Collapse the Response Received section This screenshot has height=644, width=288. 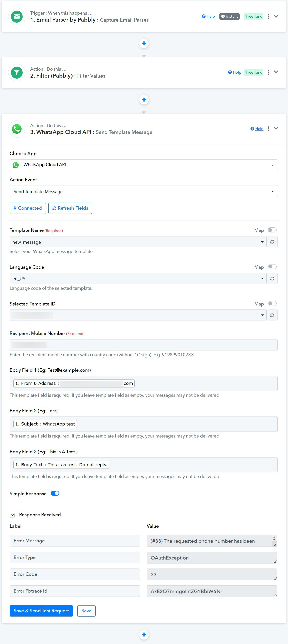12,515
